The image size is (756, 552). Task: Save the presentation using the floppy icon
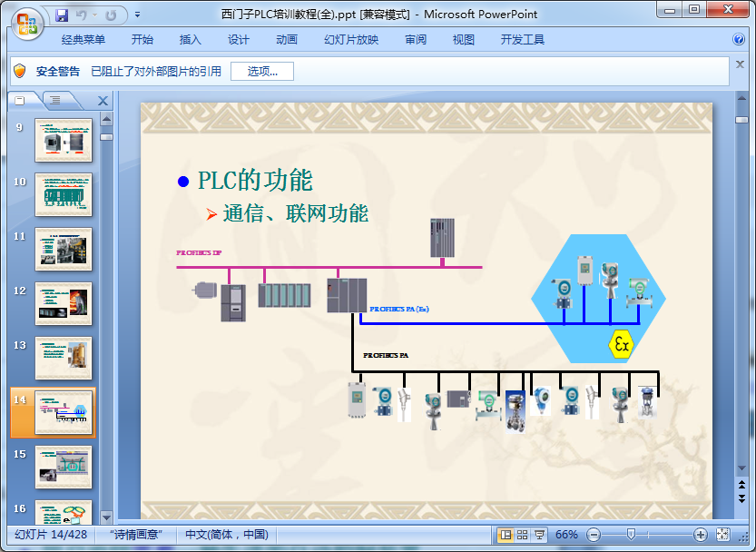62,15
